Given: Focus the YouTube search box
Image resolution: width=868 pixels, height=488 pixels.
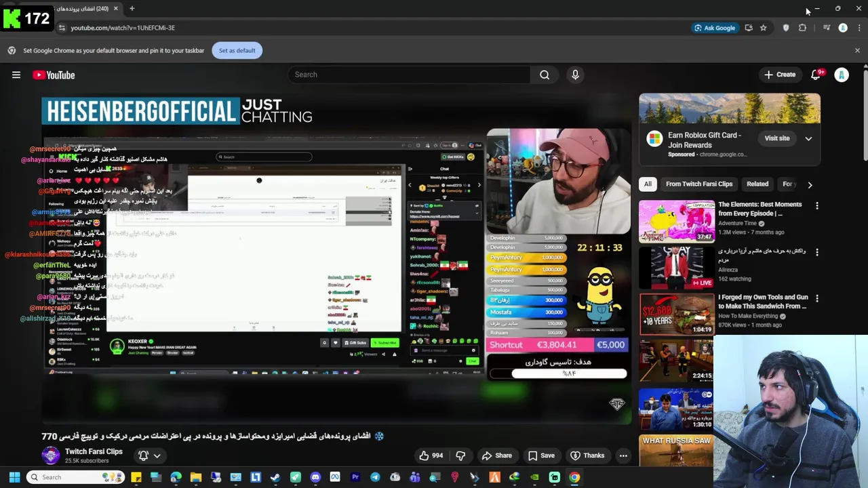Looking at the screenshot, I should (x=408, y=75).
